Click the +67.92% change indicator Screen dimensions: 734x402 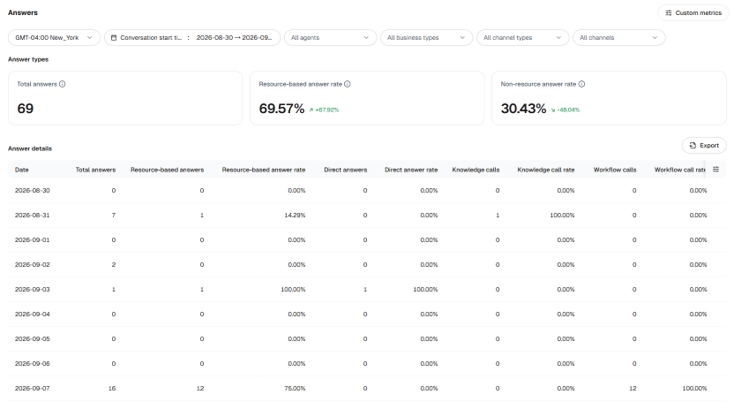(324, 110)
